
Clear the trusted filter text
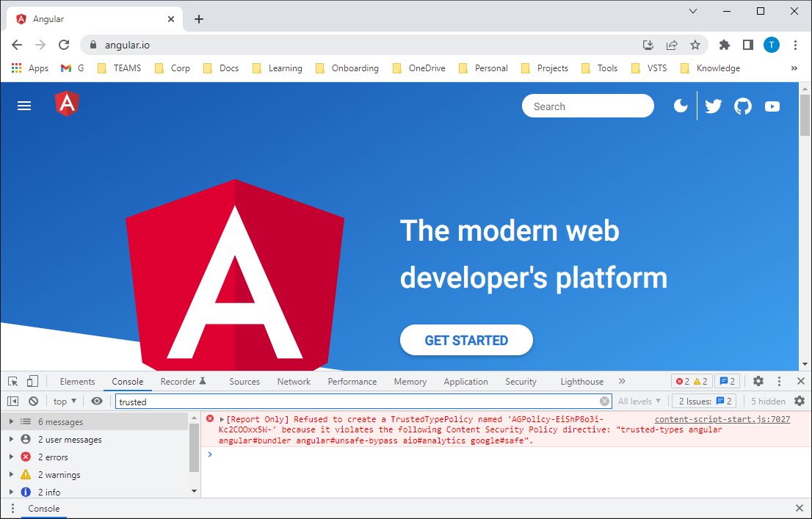coord(604,402)
